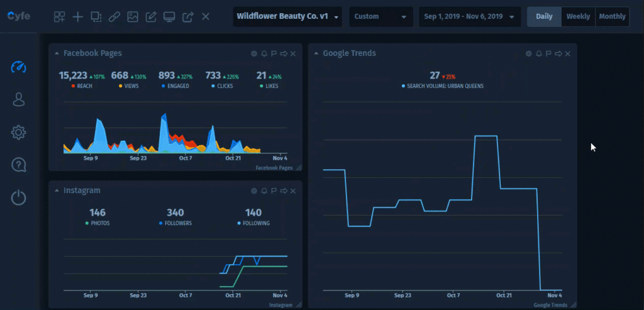Click Instagram widget export arrow icon
Screen dimensions: 644x310
point(284,191)
